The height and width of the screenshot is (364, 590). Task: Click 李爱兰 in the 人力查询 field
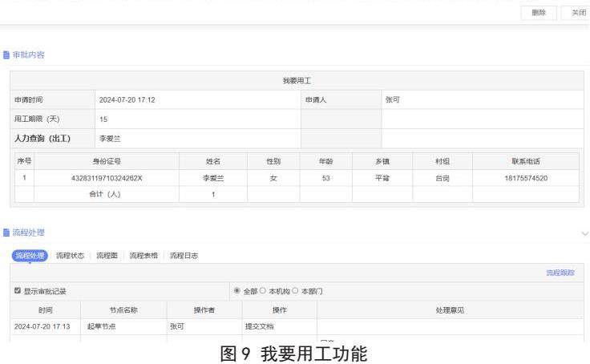[107, 139]
